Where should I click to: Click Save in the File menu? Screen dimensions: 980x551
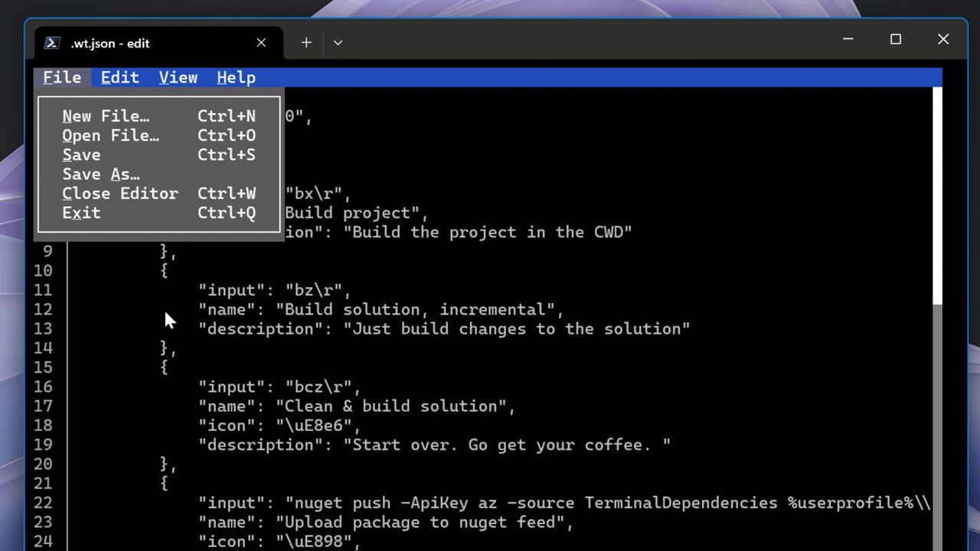tap(158, 155)
